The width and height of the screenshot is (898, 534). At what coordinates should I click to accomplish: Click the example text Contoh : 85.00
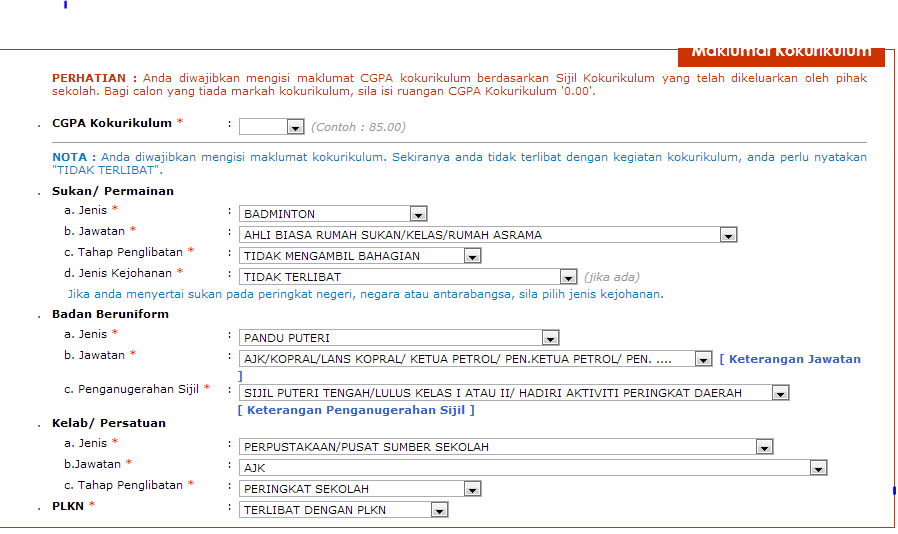point(359,127)
